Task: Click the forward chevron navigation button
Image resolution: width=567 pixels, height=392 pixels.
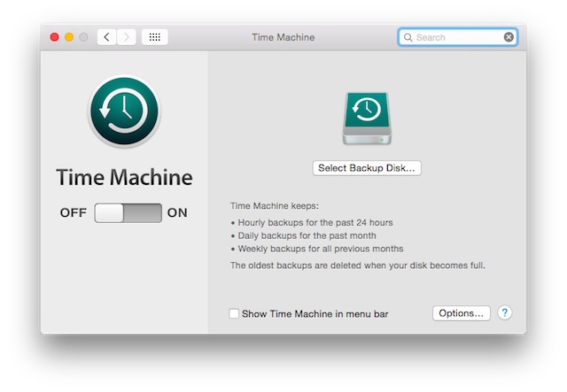Action: coord(128,37)
